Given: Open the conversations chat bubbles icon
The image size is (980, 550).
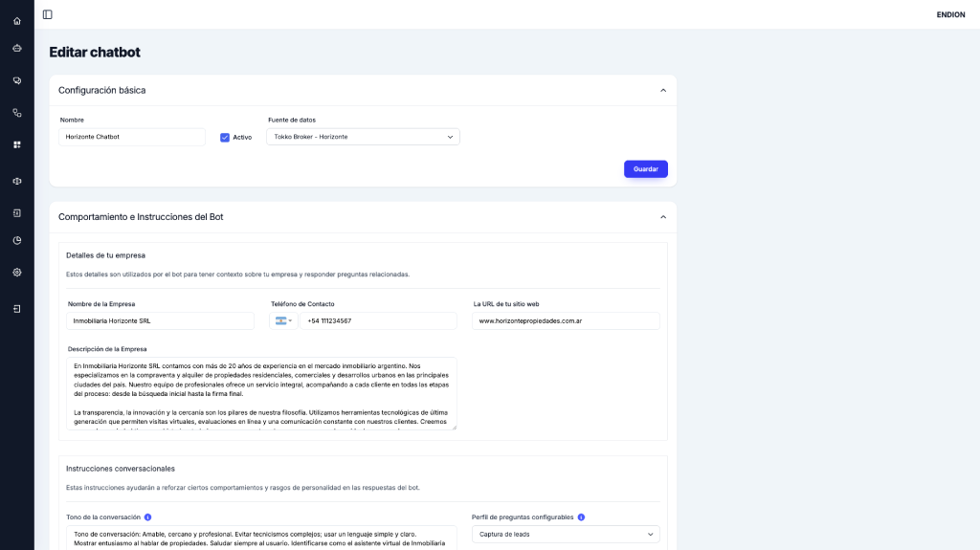Looking at the screenshot, I should (x=17, y=80).
